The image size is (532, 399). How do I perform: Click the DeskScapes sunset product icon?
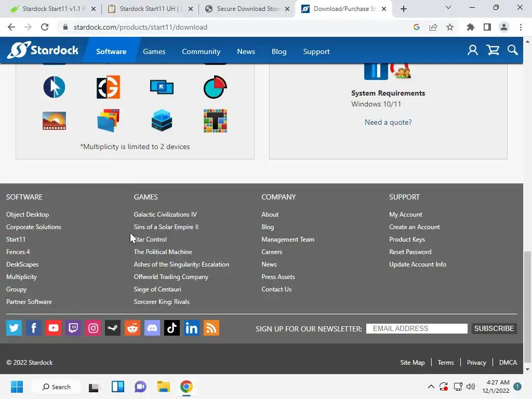click(54, 121)
